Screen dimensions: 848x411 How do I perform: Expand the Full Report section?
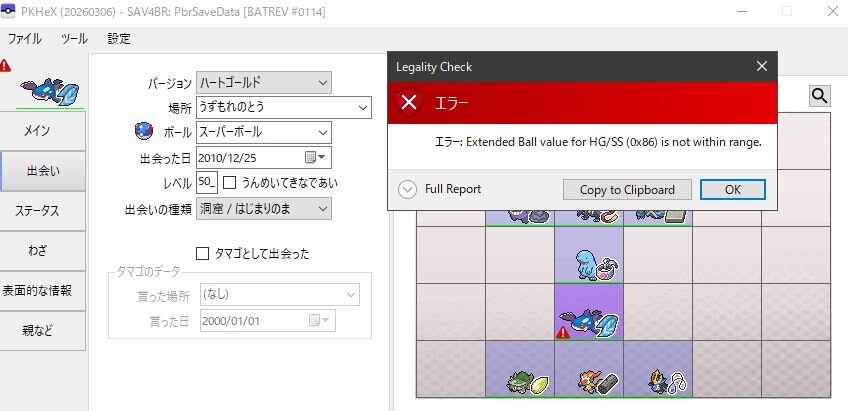click(x=407, y=189)
